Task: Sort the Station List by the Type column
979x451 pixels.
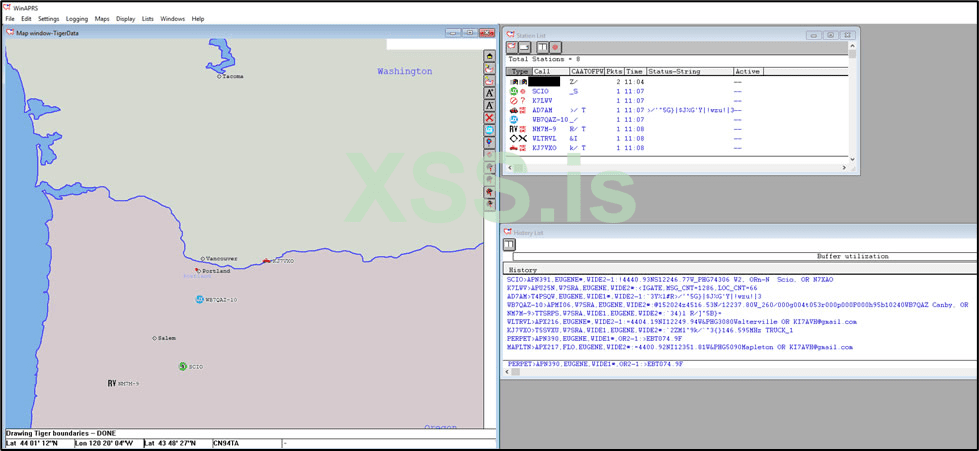Action: point(519,72)
